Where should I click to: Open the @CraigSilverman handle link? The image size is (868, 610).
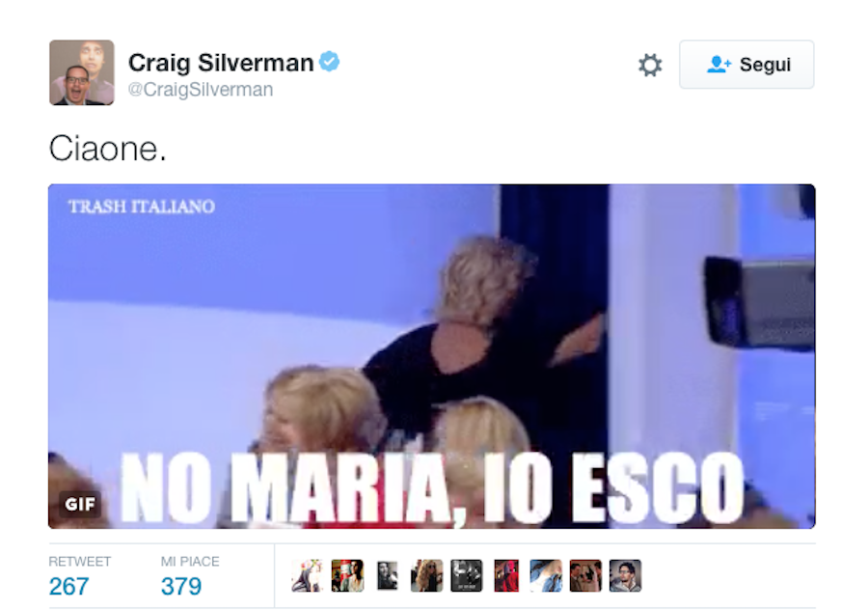pos(201,89)
